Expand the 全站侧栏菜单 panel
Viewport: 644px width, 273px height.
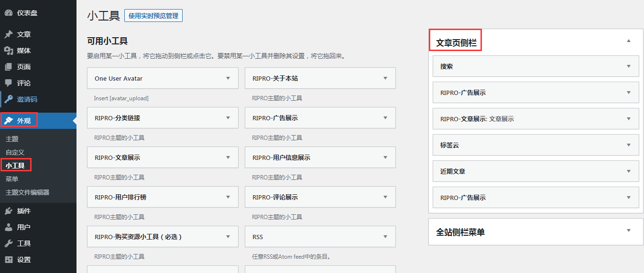click(629, 231)
